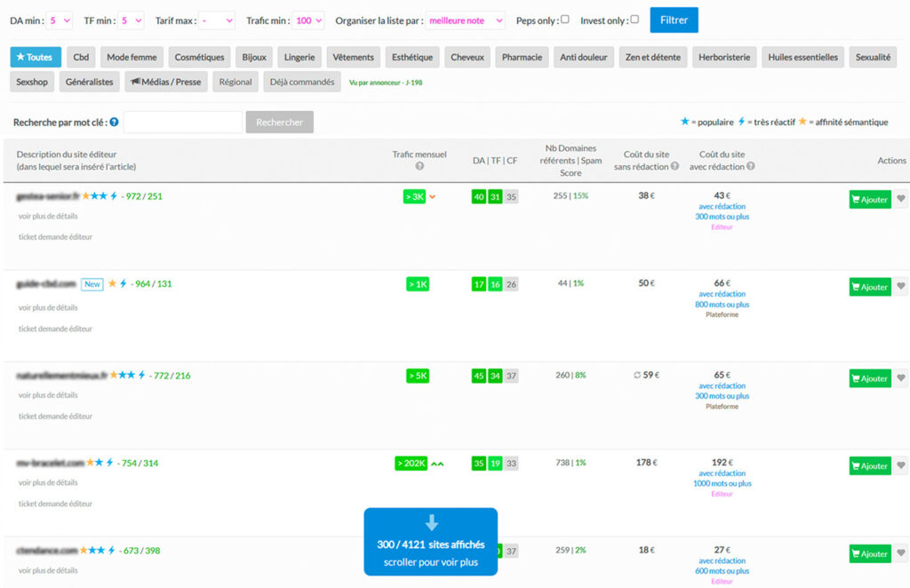Open the Médias / Presse category

coord(166,83)
